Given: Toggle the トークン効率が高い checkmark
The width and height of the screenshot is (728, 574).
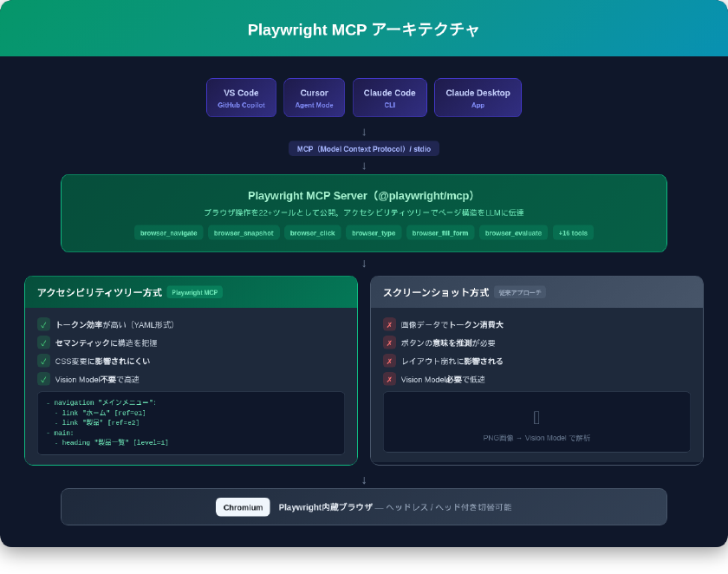Looking at the screenshot, I should tap(42, 324).
